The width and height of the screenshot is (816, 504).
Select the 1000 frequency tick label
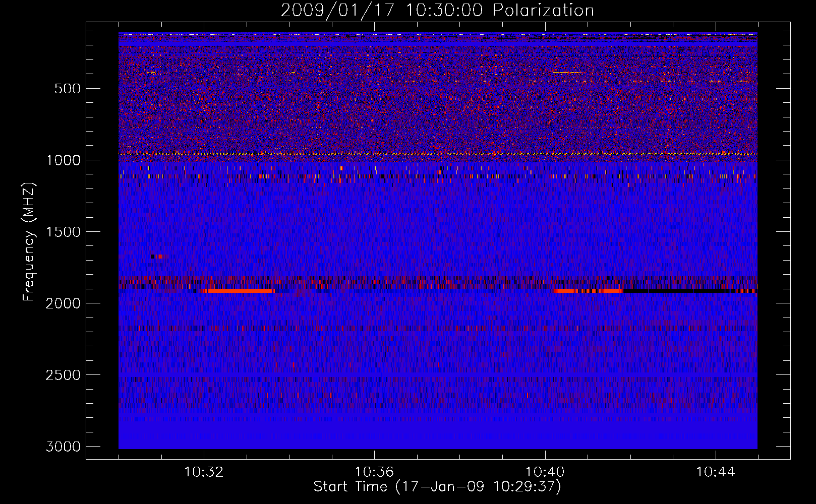(x=63, y=160)
